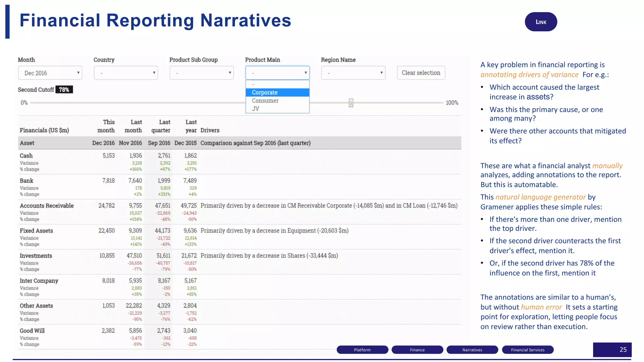This screenshot has height=362, width=644.
Task: Click the Drivers column header
Action: click(210, 130)
